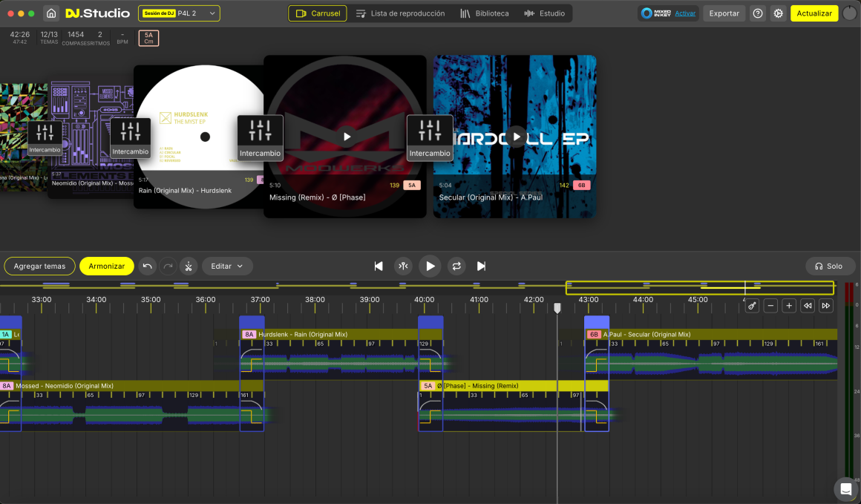Viewport: 861px width, 504px height.
Task: Click the Armonizar button
Action: click(x=107, y=266)
